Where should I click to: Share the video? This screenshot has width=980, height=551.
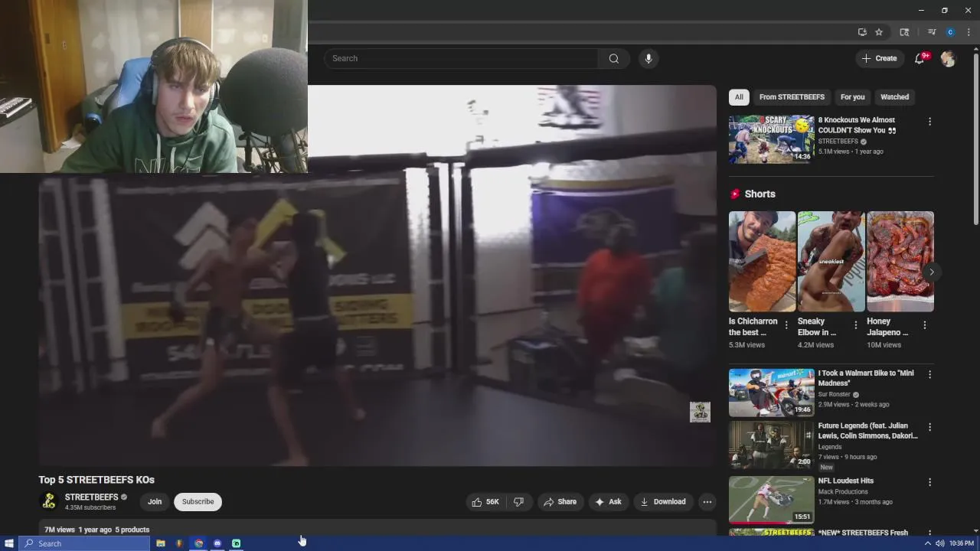coord(560,502)
